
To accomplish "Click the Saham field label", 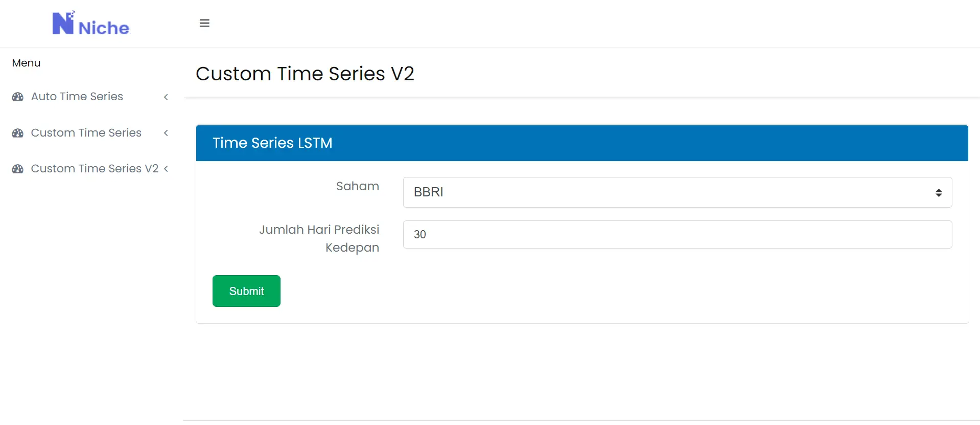I will click(x=358, y=186).
